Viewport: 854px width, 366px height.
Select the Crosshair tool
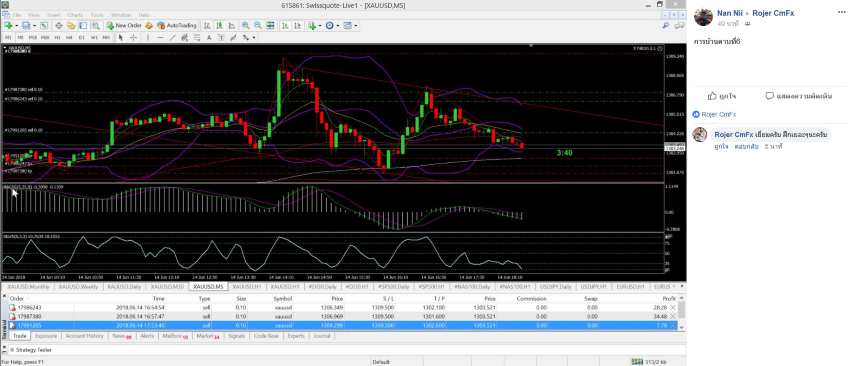[133, 38]
